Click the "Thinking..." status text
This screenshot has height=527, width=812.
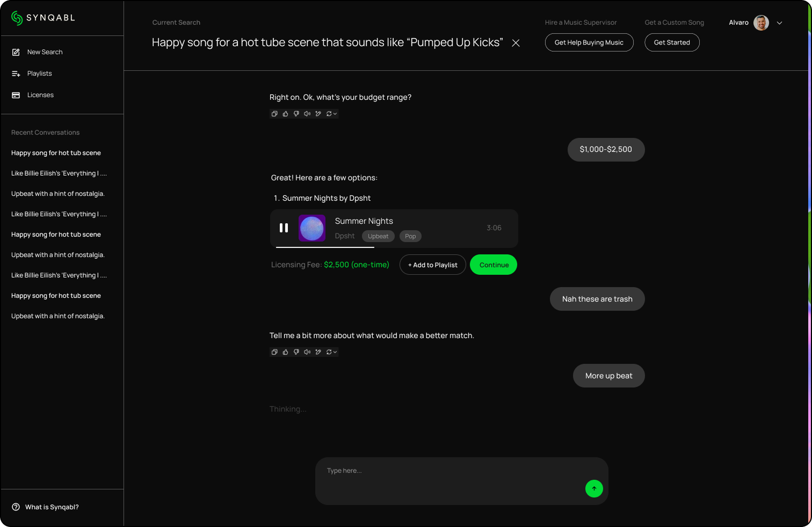coord(288,409)
